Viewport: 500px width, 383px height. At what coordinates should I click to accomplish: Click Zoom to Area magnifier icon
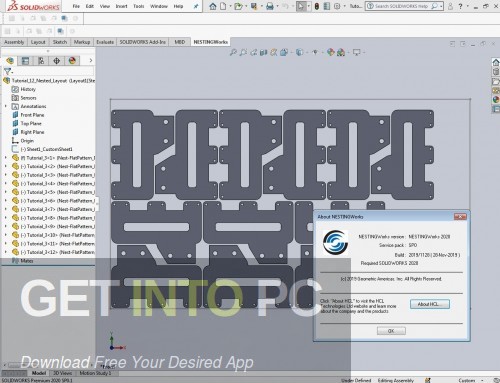(243, 52)
